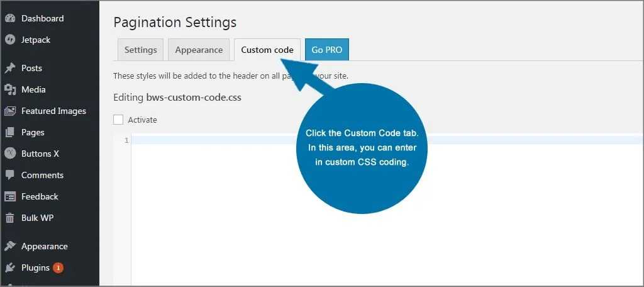Click the Comments speech bubble icon
Screen dimensions: 644x287
pyautogui.click(x=10, y=175)
